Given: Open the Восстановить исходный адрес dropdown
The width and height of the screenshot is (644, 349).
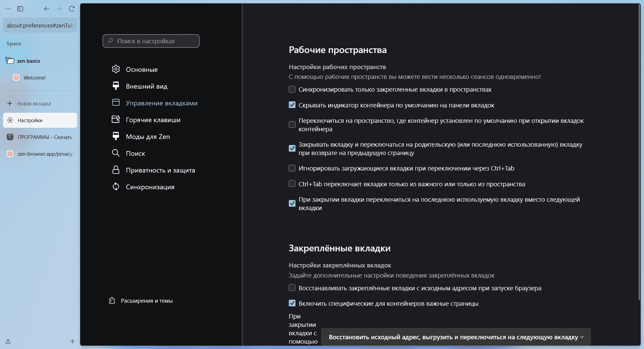Looking at the screenshot, I should [x=455, y=337].
